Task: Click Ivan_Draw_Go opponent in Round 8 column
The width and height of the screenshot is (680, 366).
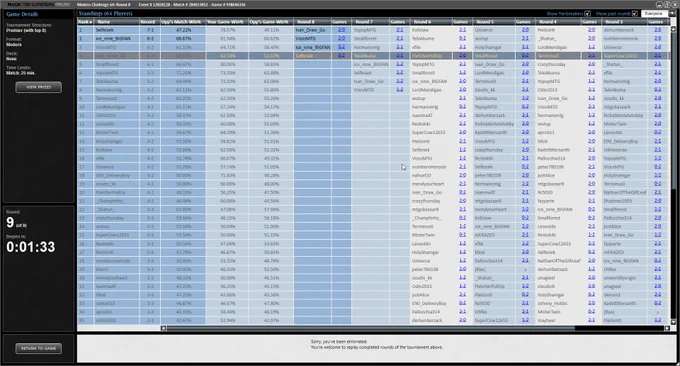Action: click(x=310, y=30)
